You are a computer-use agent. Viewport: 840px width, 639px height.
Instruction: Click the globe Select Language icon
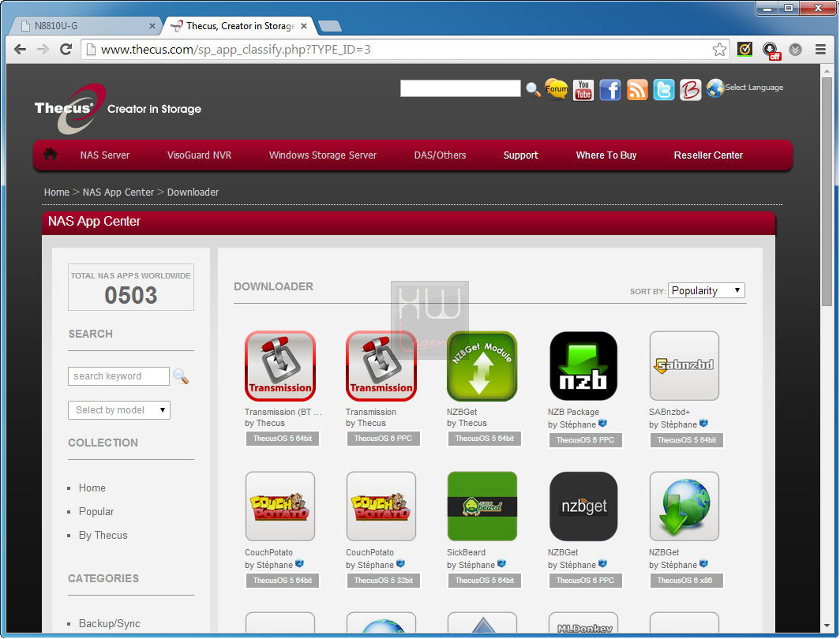point(715,88)
